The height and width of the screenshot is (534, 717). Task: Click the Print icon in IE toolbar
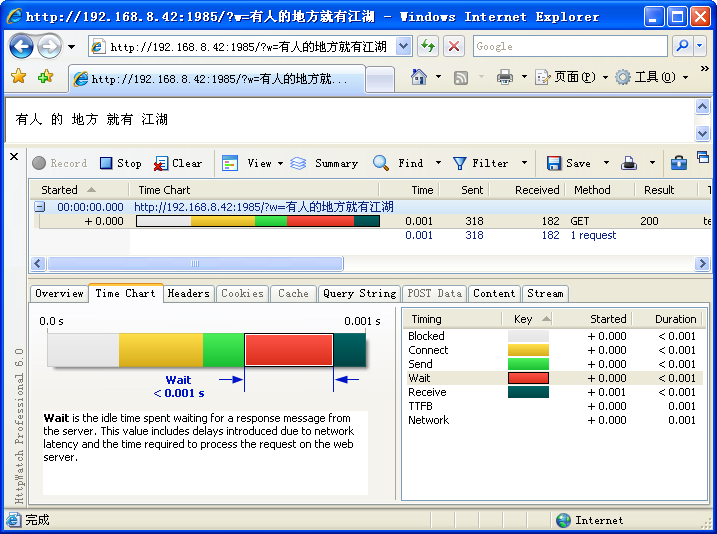click(x=505, y=77)
